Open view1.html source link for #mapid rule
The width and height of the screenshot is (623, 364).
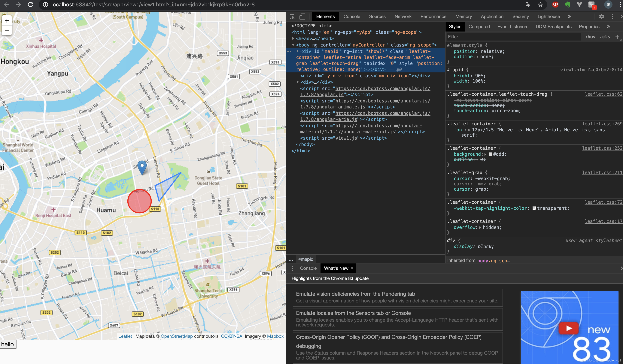click(591, 70)
